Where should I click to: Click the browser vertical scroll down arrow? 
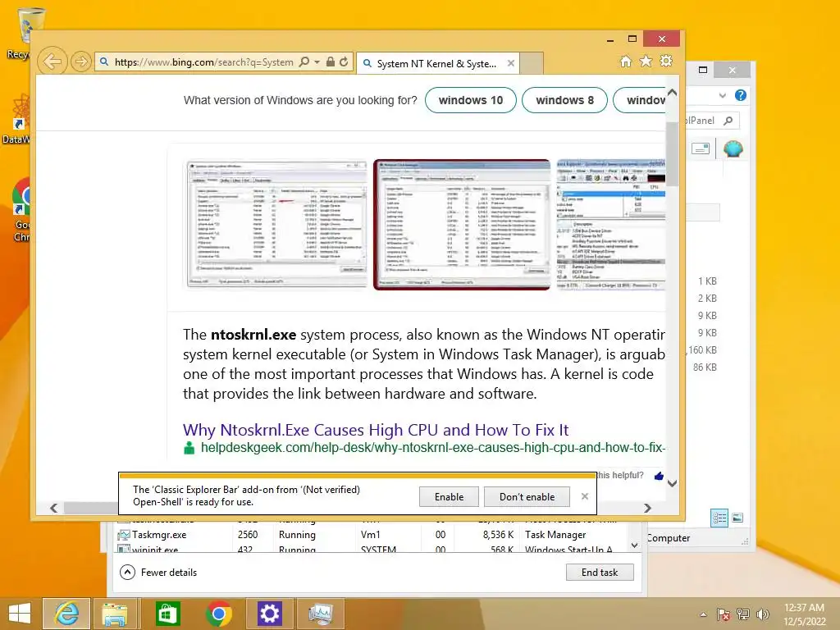(672, 483)
